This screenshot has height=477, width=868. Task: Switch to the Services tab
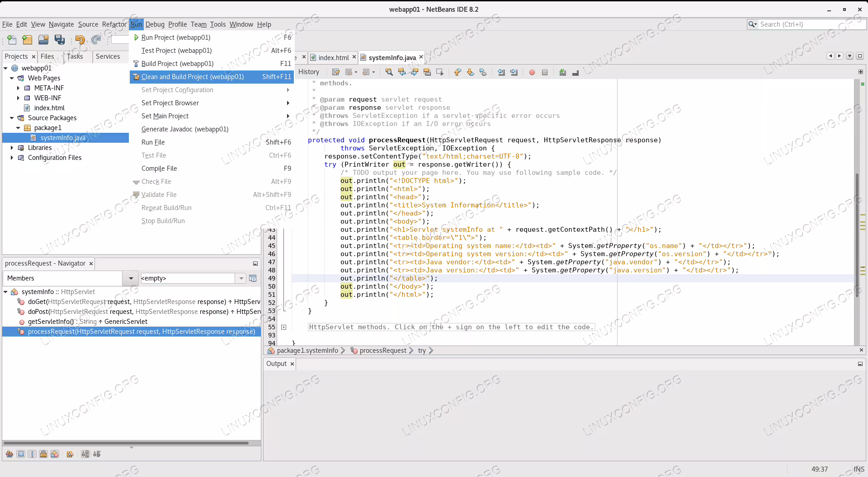[x=108, y=56]
